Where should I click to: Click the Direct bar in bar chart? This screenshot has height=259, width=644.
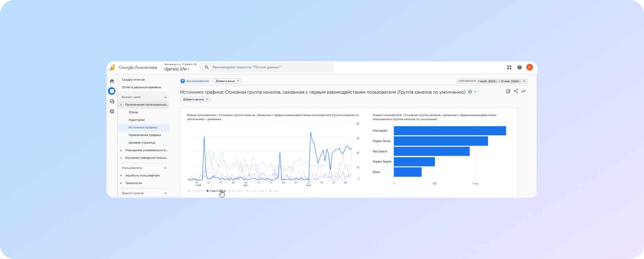[408, 172]
